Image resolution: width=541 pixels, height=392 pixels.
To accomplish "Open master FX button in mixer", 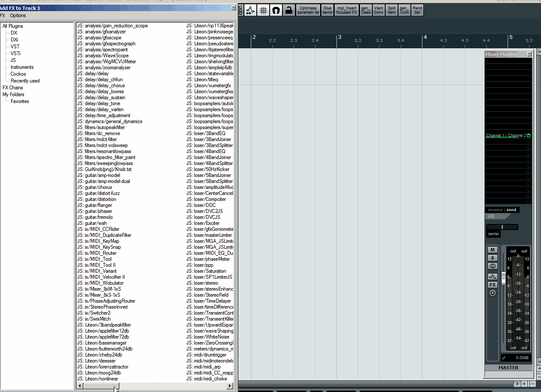I will tap(493, 285).
